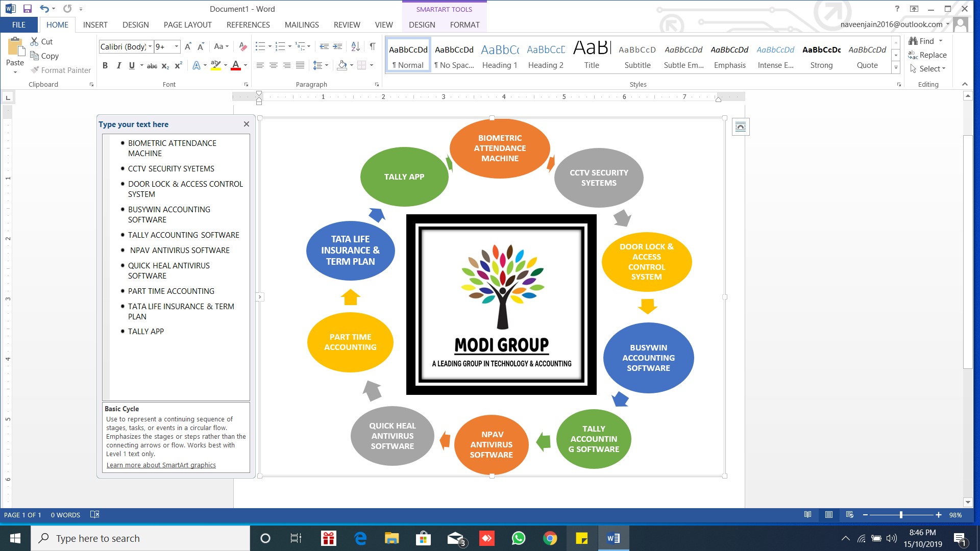The image size is (980, 551).
Task: Apply subscript formatting
Action: tap(165, 65)
